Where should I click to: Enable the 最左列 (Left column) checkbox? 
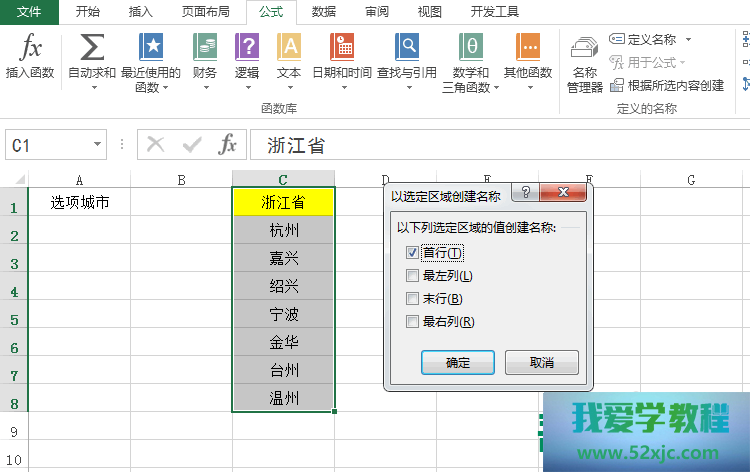[412, 276]
